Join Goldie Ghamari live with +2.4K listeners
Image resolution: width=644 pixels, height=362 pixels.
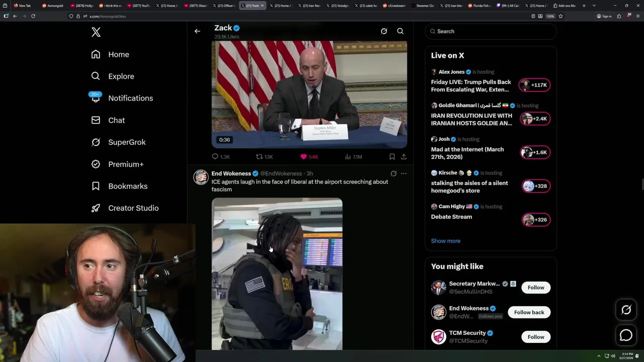click(535, 119)
